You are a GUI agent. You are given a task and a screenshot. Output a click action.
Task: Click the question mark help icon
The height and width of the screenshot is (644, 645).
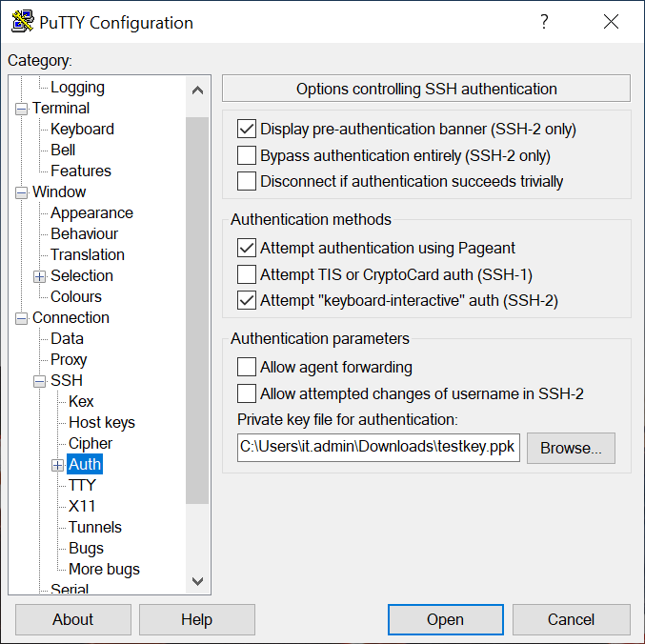tap(544, 22)
